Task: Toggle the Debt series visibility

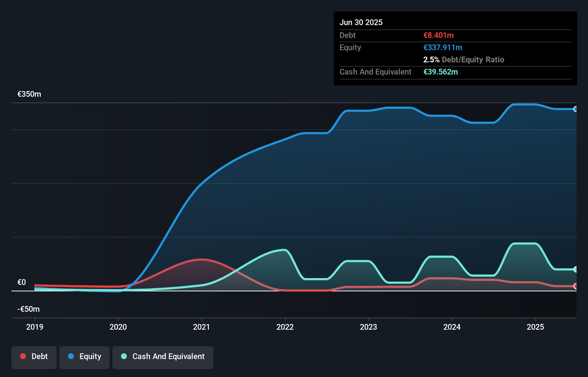Action: pyautogui.click(x=34, y=357)
